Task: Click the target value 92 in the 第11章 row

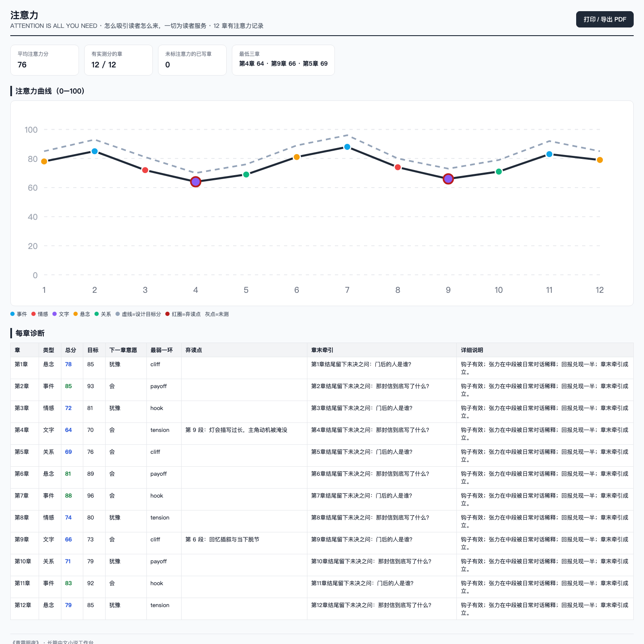Action: (x=91, y=583)
